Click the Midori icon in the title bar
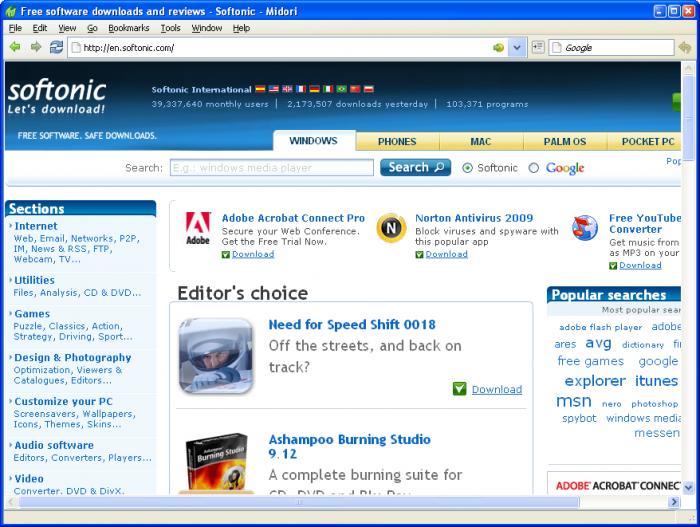The image size is (700, 527). 11,11
